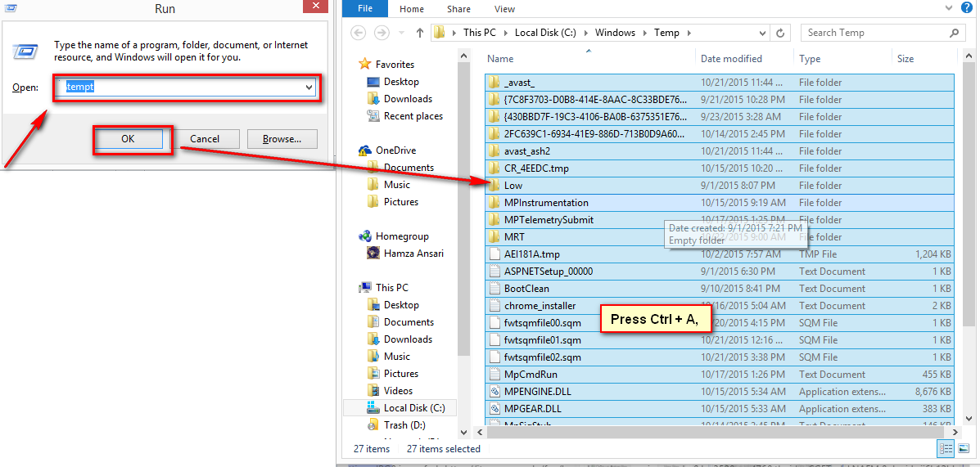Click the Favorites star icon
980x467 pixels.
coord(364,65)
